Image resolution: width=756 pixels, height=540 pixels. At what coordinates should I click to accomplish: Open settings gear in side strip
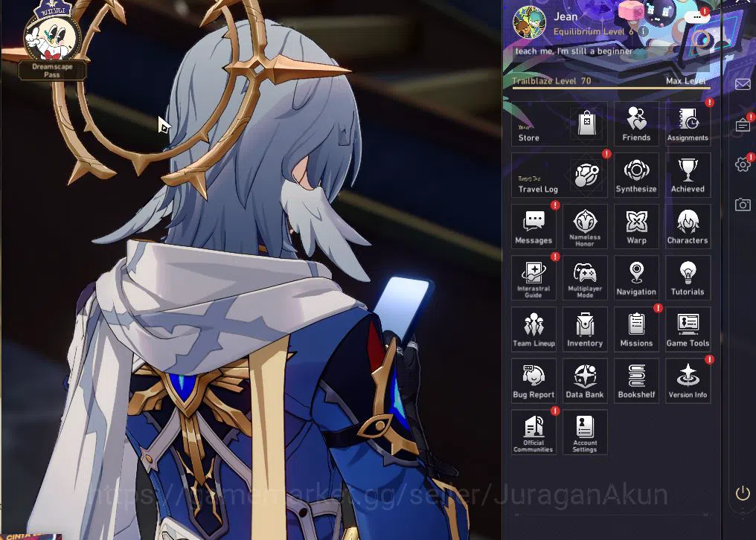tap(743, 164)
